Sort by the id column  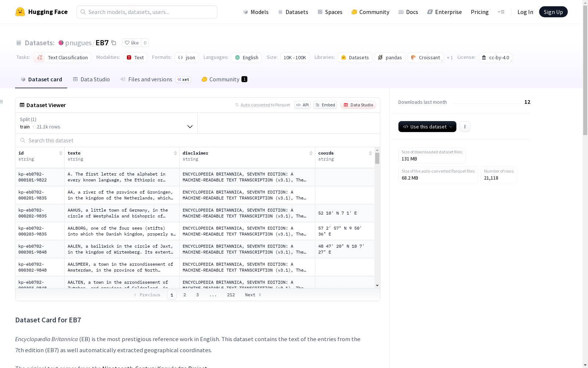click(61, 153)
